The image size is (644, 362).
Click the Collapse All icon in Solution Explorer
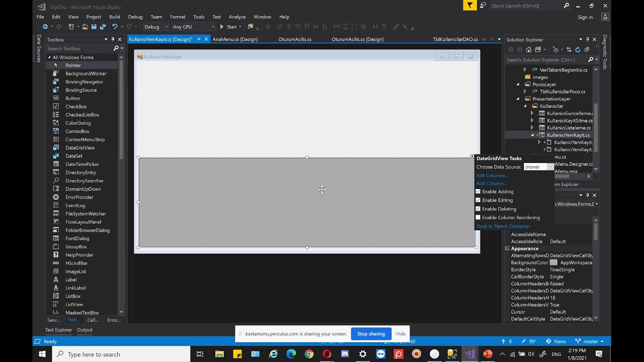point(587,49)
